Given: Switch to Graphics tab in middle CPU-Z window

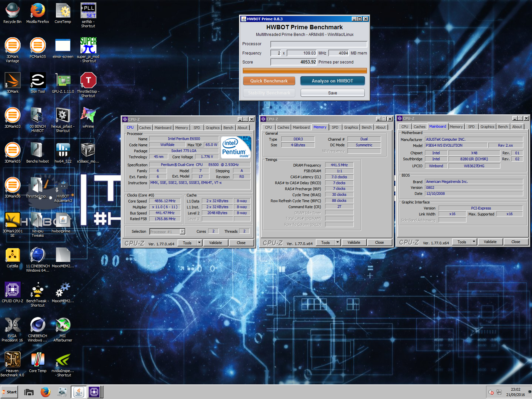Looking at the screenshot, I should pos(351,127).
